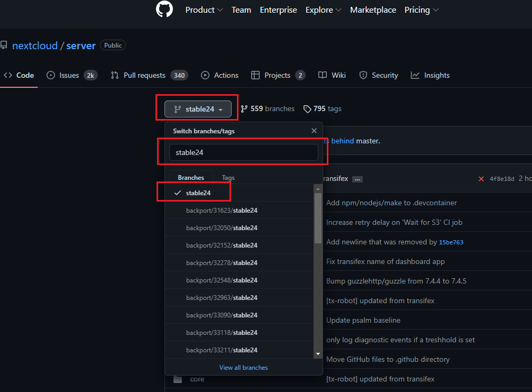The width and height of the screenshot is (532, 392).
Task: Click the Projects table icon
Action: coord(255,75)
